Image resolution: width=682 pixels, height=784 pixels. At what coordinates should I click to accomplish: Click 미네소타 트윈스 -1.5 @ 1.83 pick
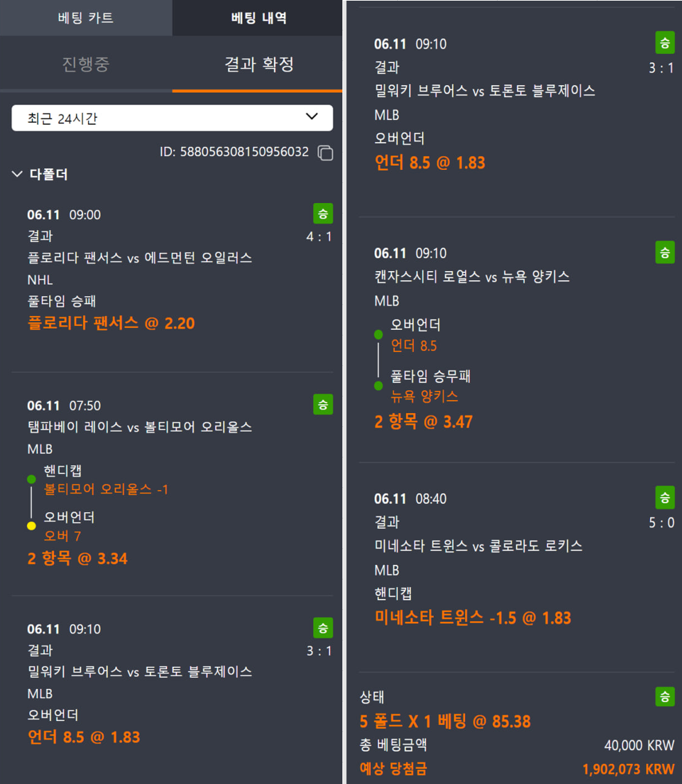(473, 618)
